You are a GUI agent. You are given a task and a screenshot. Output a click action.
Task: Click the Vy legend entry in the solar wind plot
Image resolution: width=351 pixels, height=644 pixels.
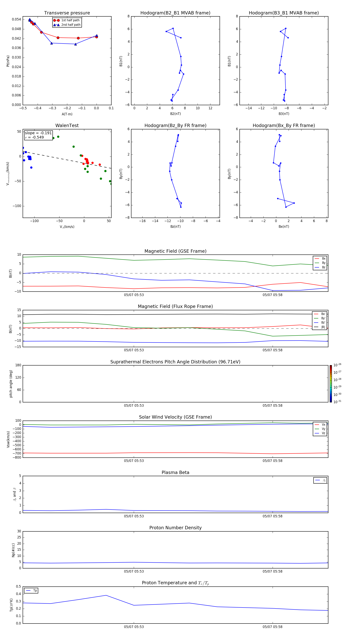(320, 429)
